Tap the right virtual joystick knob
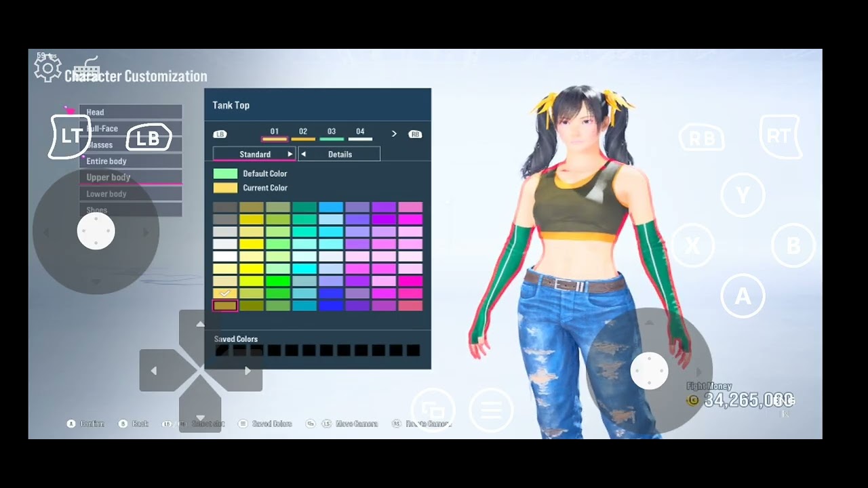 point(650,371)
